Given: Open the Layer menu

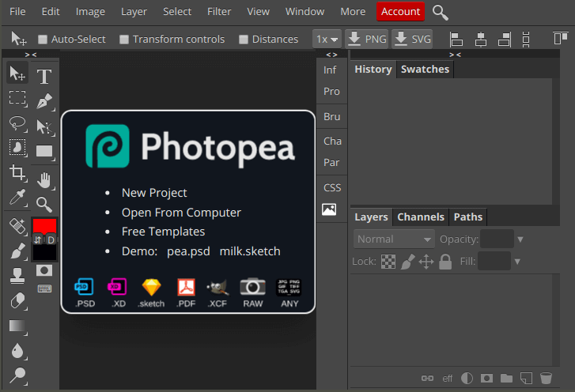Looking at the screenshot, I should pyautogui.click(x=134, y=12).
